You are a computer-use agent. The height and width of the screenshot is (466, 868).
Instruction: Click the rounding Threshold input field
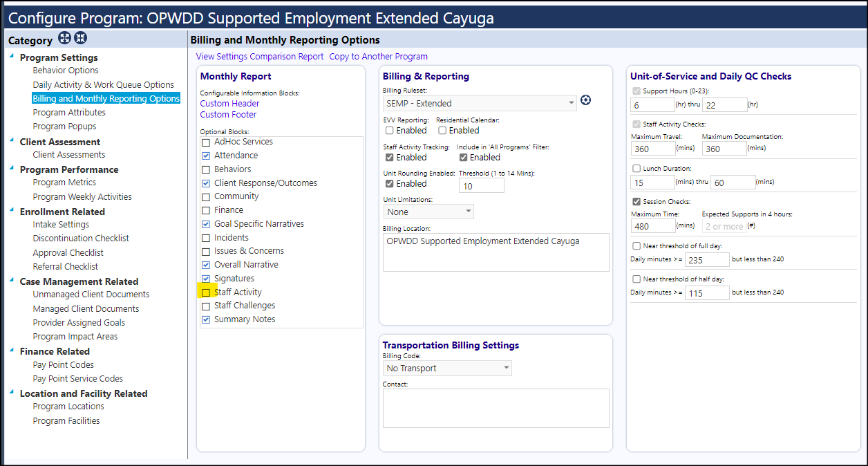point(482,185)
